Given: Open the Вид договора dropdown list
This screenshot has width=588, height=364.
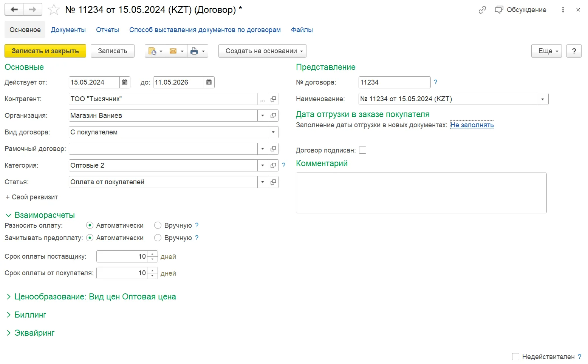Looking at the screenshot, I should pyautogui.click(x=273, y=132).
